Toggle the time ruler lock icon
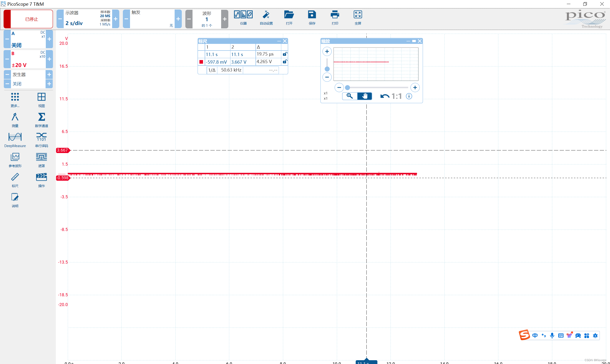Viewport: 610px width, 364px height. [x=285, y=54]
